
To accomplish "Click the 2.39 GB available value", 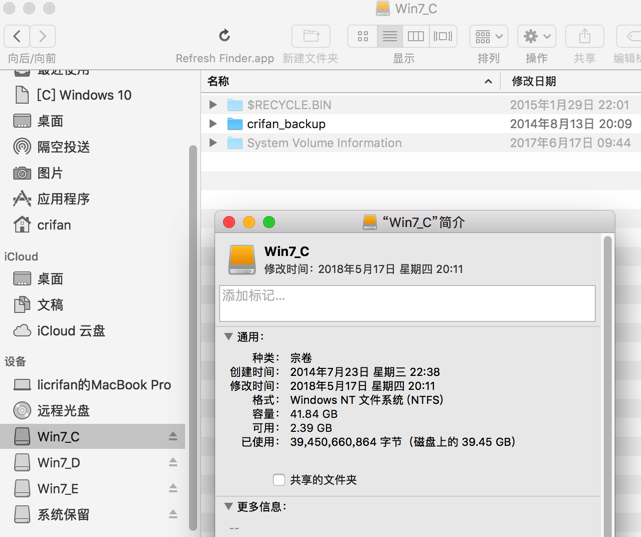I will click(311, 428).
